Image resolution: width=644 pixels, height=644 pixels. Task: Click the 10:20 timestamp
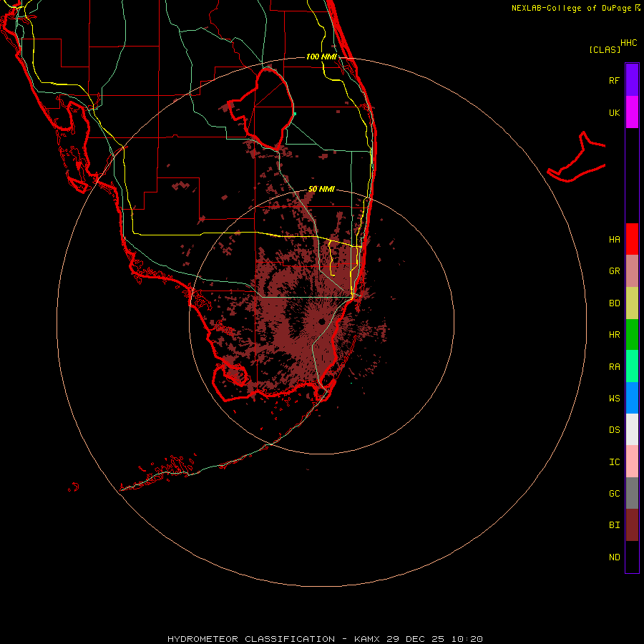click(x=467, y=639)
